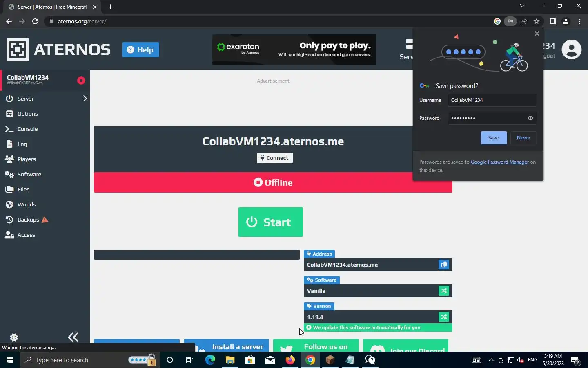Toggle the browser side panel
The height and width of the screenshot is (368, 588).
(552, 21)
